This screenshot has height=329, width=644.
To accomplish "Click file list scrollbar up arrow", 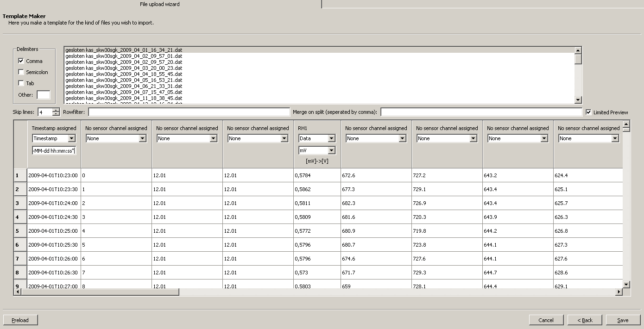I will (x=578, y=50).
